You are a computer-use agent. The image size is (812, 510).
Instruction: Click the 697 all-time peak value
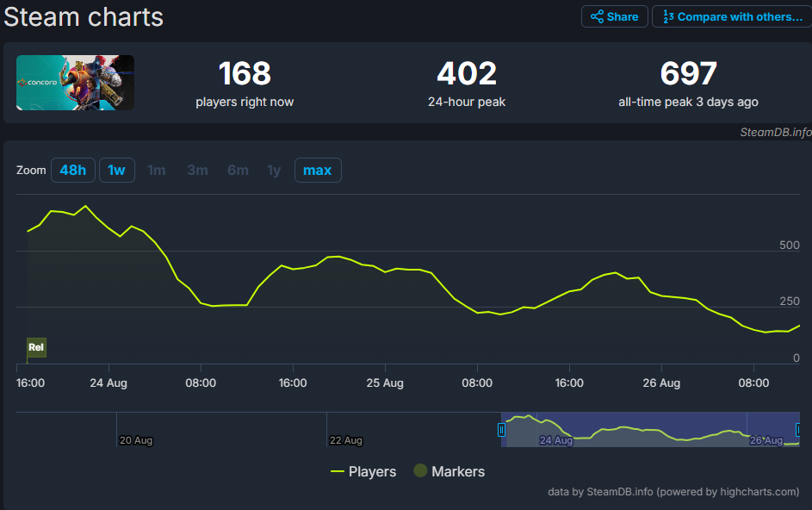click(x=688, y=73)
